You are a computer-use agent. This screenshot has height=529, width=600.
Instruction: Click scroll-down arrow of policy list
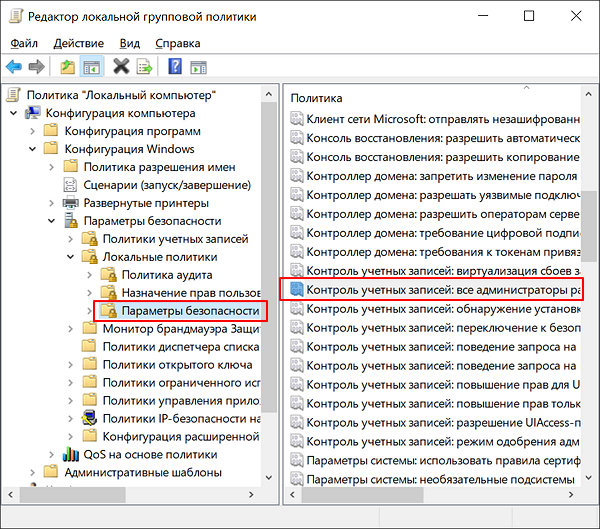pos(589,478)
